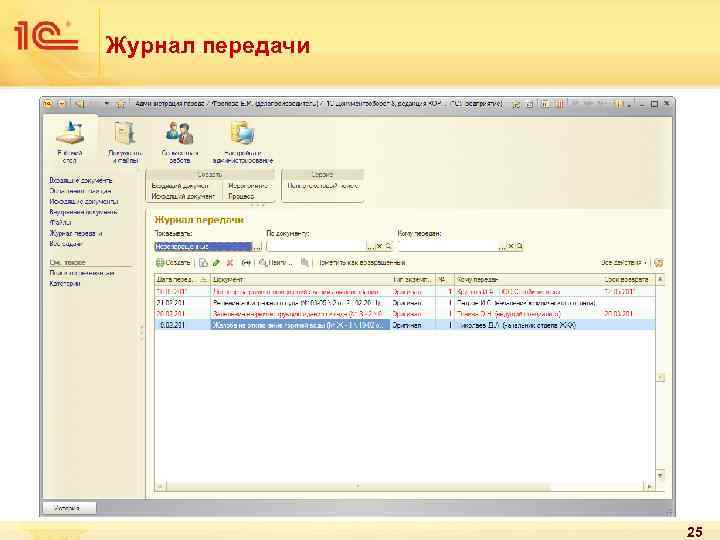Sort by the Документ column header

click(300, 279)
